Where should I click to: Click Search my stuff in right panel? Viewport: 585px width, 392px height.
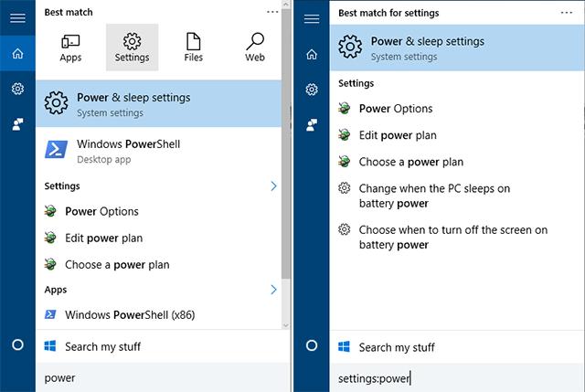(457, 347)
